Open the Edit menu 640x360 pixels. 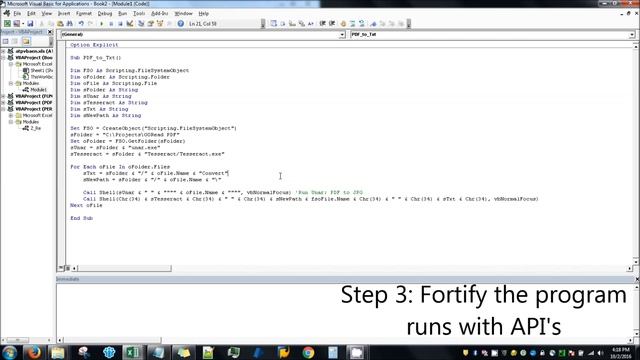31,13
